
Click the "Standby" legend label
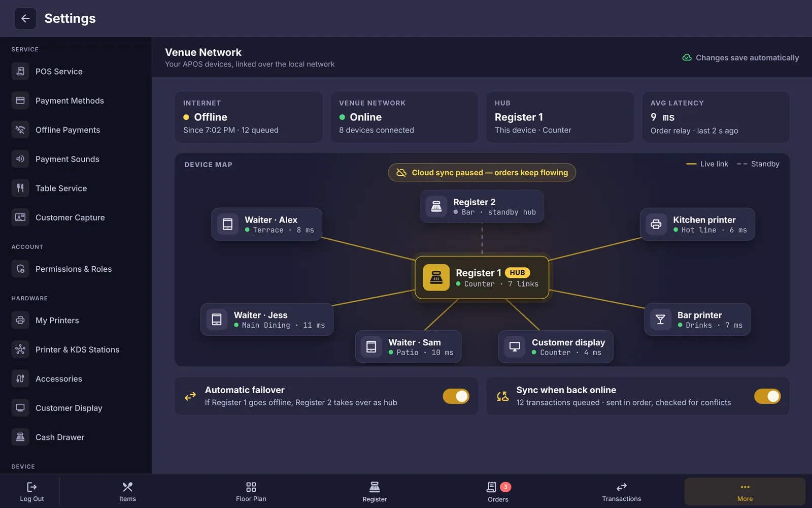pos(765,164)
